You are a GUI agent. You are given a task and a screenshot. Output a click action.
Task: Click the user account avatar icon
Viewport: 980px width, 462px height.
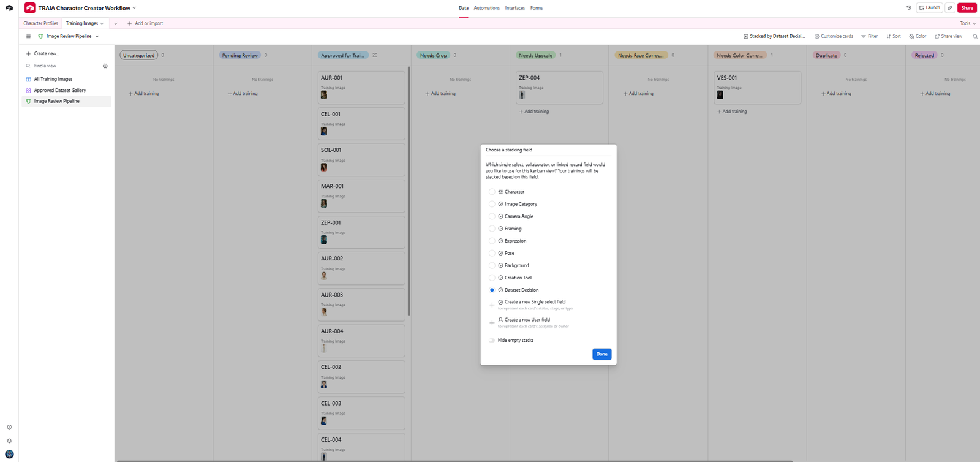pyautogui.click(x=9, y=454)
